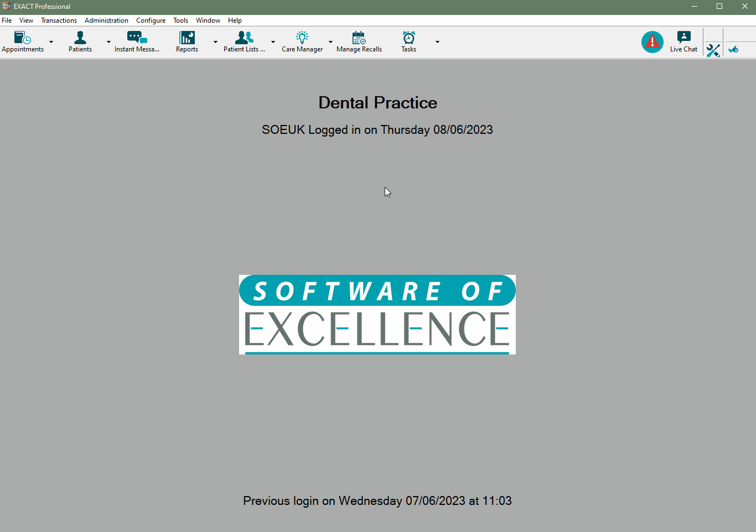Open the Tools menu

180,20
